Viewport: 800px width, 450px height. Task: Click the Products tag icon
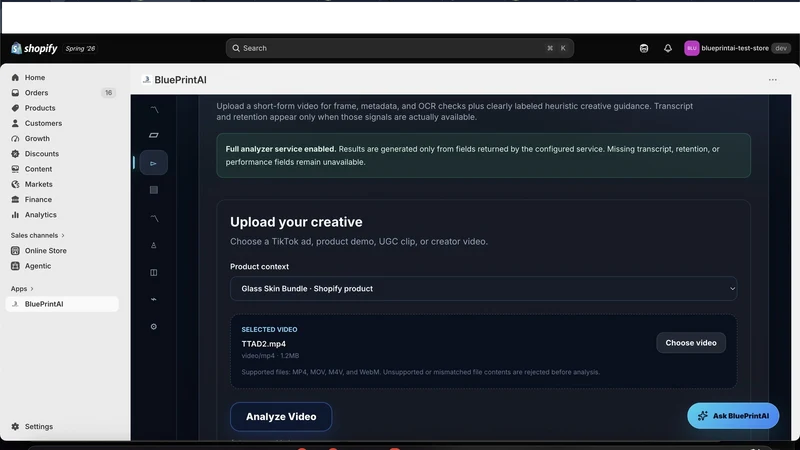[x=15, y=108]
